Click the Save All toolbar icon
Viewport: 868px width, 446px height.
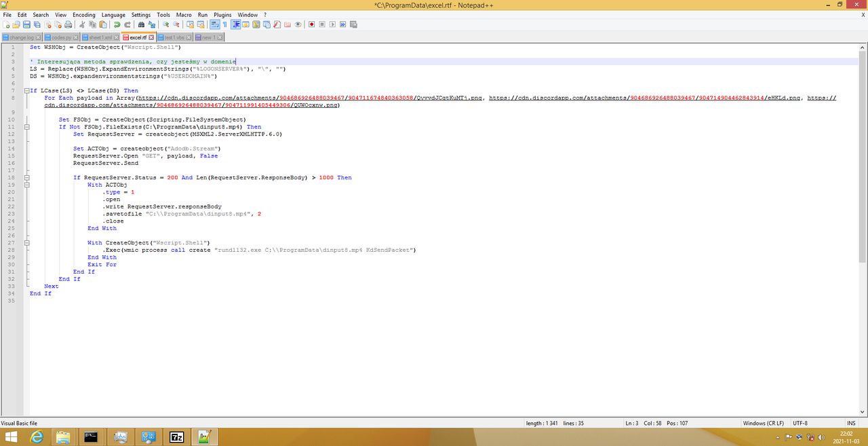click(37, 24)
